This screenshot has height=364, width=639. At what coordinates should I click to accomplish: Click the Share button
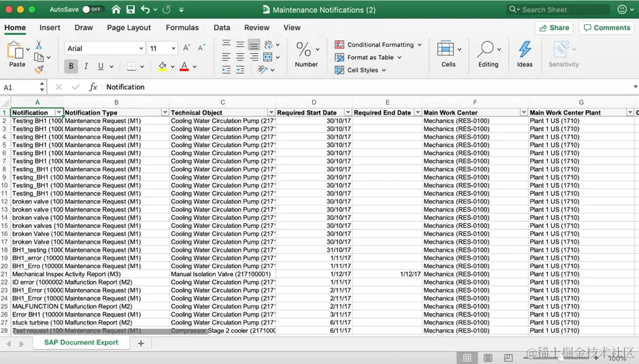click(554, 28)
